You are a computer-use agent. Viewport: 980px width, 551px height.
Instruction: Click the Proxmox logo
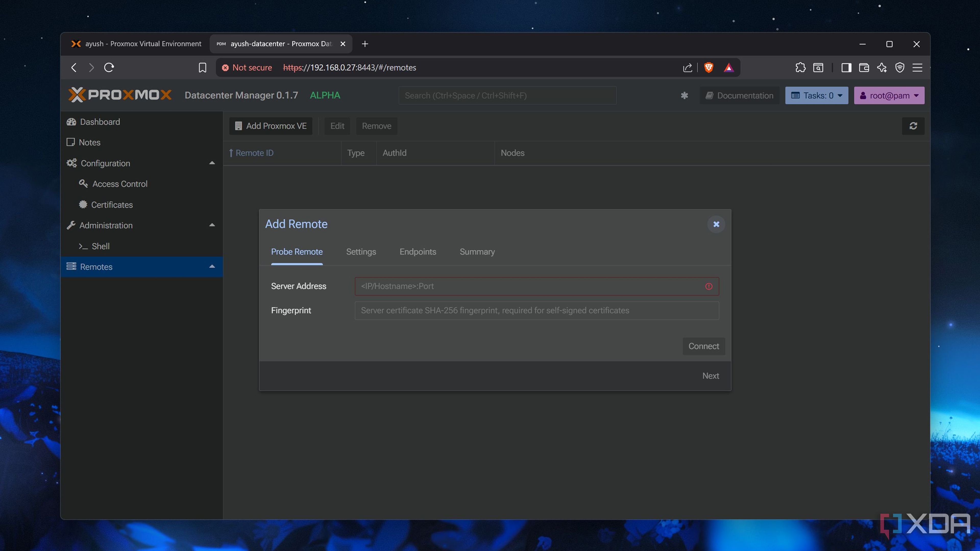[120, 95]
